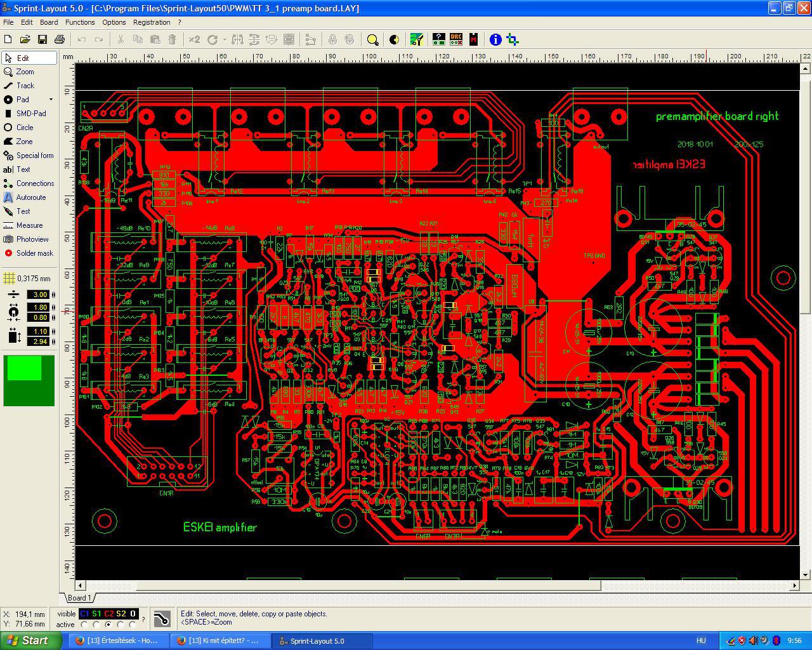Switch to Ki mit épített Firefox window
The image size is (812, 650).
[221, 640]
